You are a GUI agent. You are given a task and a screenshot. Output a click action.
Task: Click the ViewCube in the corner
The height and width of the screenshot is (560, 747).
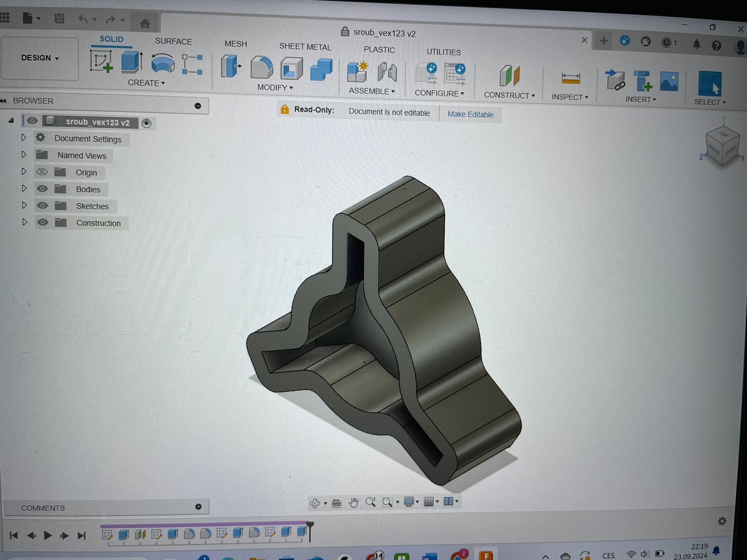[x=723, y=147]
